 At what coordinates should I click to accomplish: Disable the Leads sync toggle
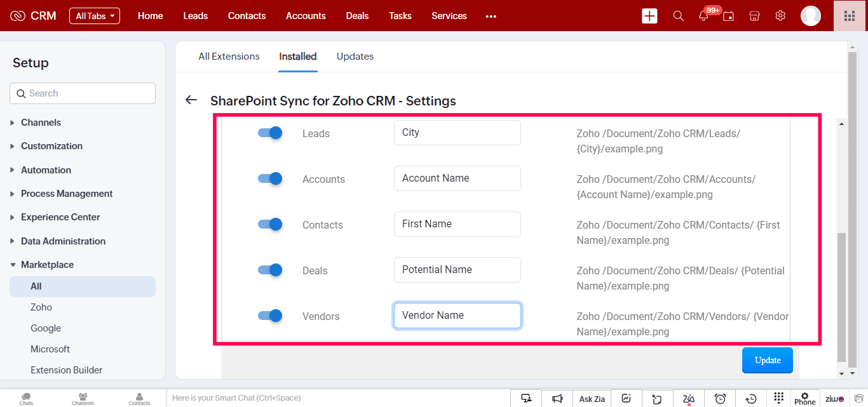point(270,133)
